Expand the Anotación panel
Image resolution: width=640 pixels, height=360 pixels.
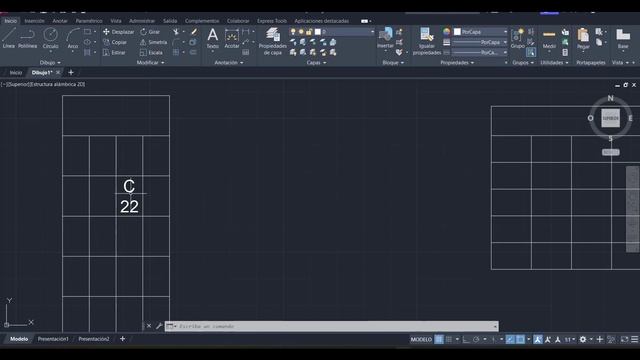coord(229,63)
